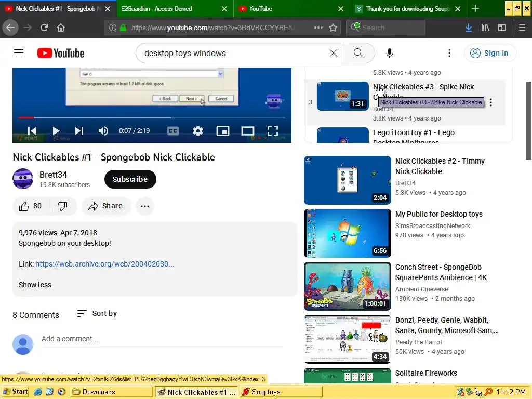The height and width of the screenshot is (399, 532).
Task: Open the Brett34 channel name link
Action: point(54,175)
